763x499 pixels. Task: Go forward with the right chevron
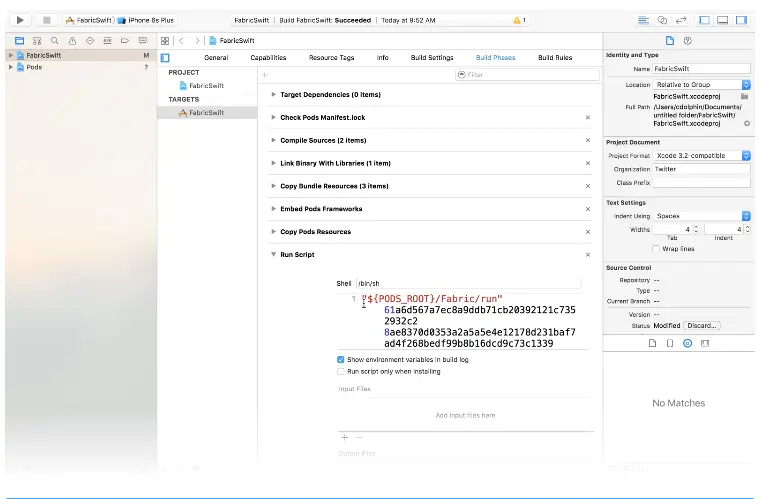point(197,41)
